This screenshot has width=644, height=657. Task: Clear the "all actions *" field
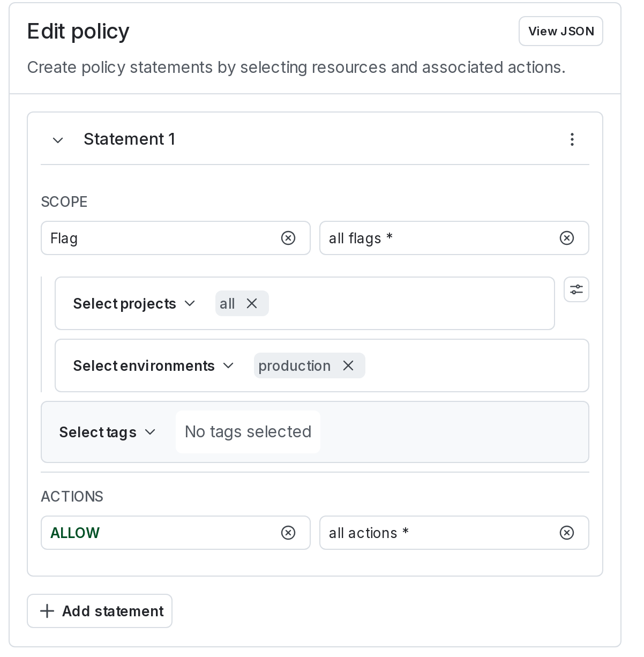pyautogui.click(x=567, y=533)
